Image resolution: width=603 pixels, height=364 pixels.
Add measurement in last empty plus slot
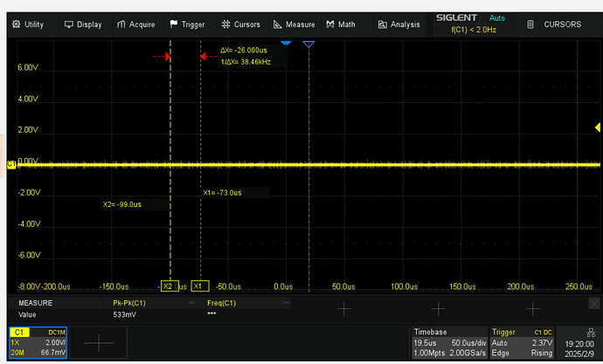(x=532, y=308)
